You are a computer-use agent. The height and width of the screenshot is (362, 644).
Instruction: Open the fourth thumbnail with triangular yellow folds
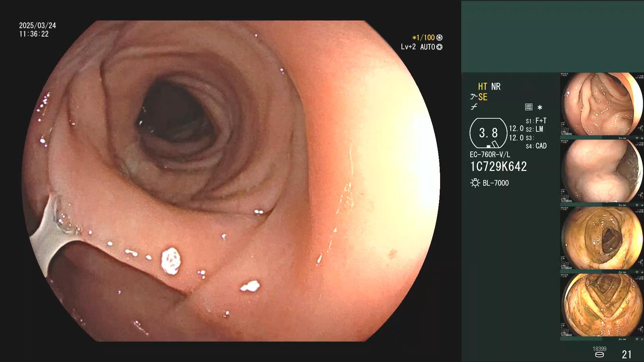602,305
